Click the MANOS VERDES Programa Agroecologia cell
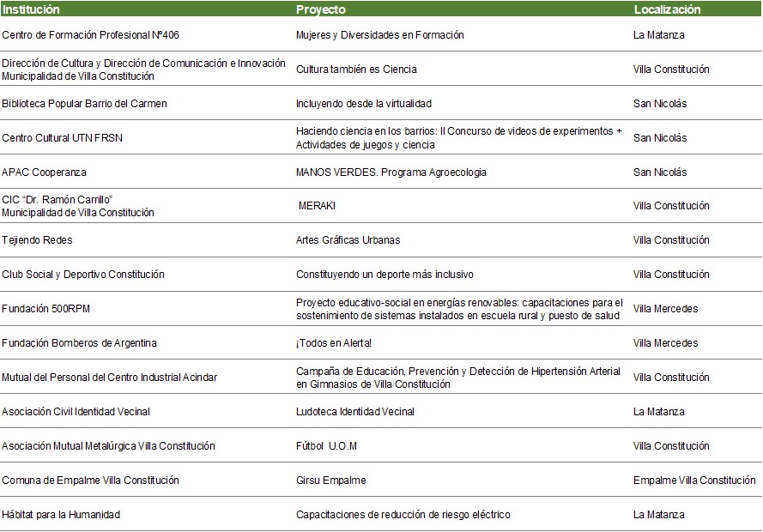763x532 pixels. point(391,172)
